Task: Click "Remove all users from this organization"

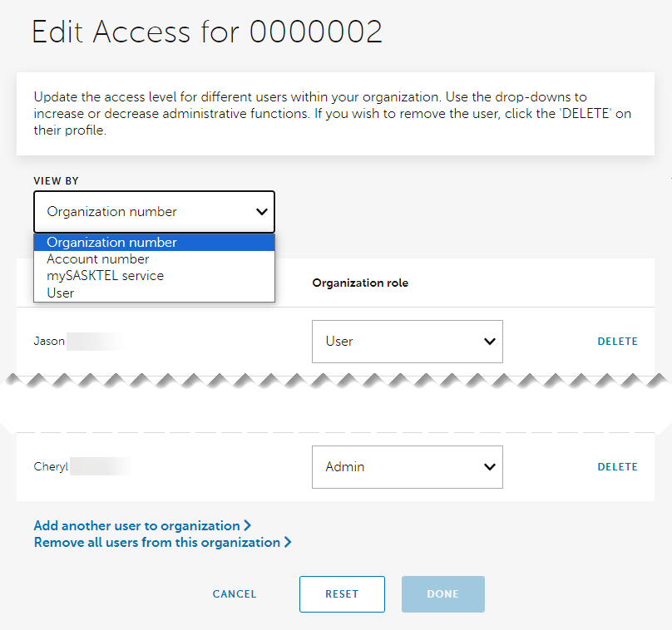Action: click(157, 542)
